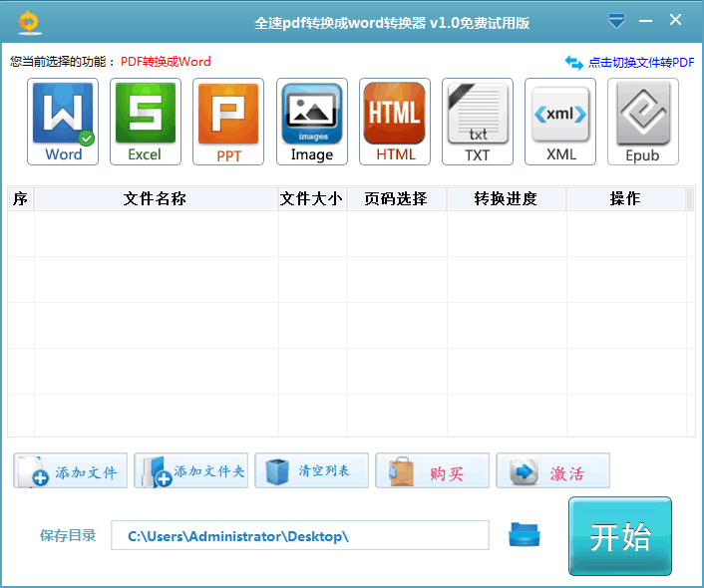Open the blue folder browse icon
The height and width of the screenshot is (588, 704).
pyautogui.click(x=525, y=535)
